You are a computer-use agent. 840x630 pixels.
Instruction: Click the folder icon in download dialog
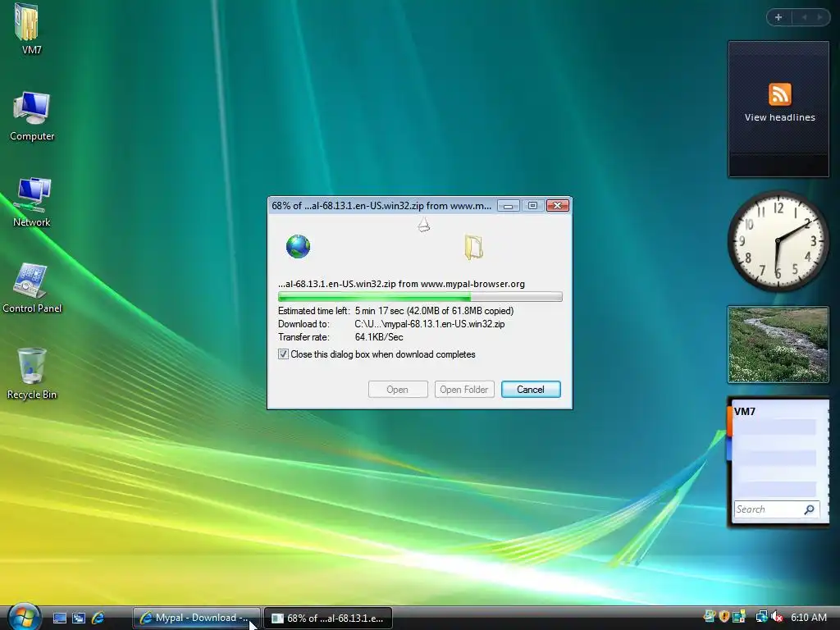[473, 247]
